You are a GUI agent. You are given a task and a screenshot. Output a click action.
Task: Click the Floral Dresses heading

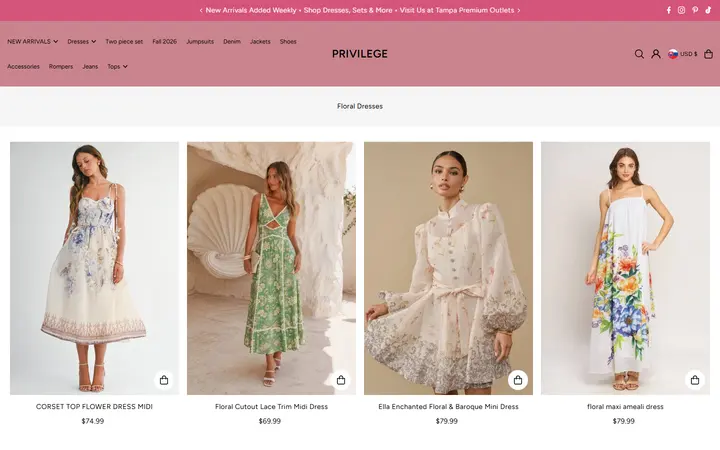tap(360, 106)
